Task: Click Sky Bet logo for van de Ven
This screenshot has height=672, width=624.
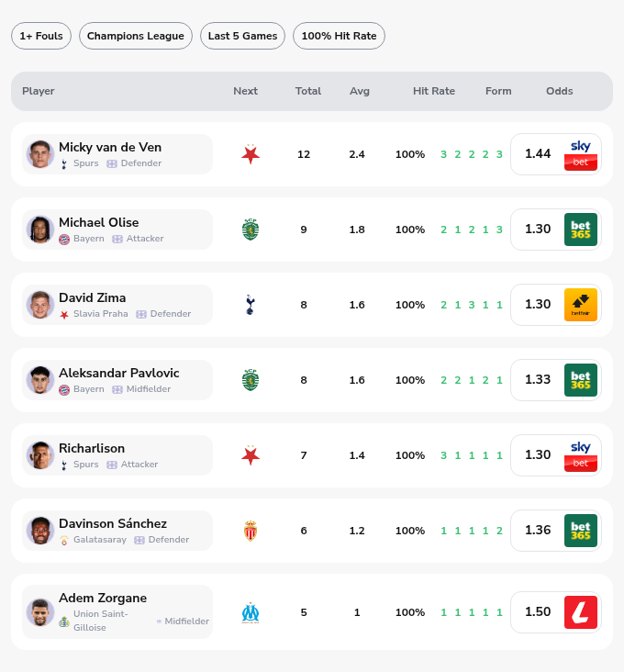Action: pos(581,154)
